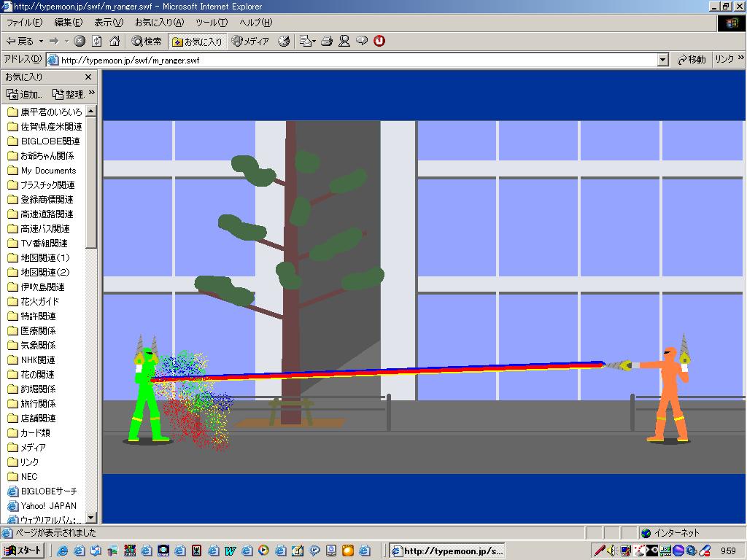The width and height of the screenshot is (747, 560).
Task: Open the 伊吹島関連 favorites folder
Action: [36, 287]
